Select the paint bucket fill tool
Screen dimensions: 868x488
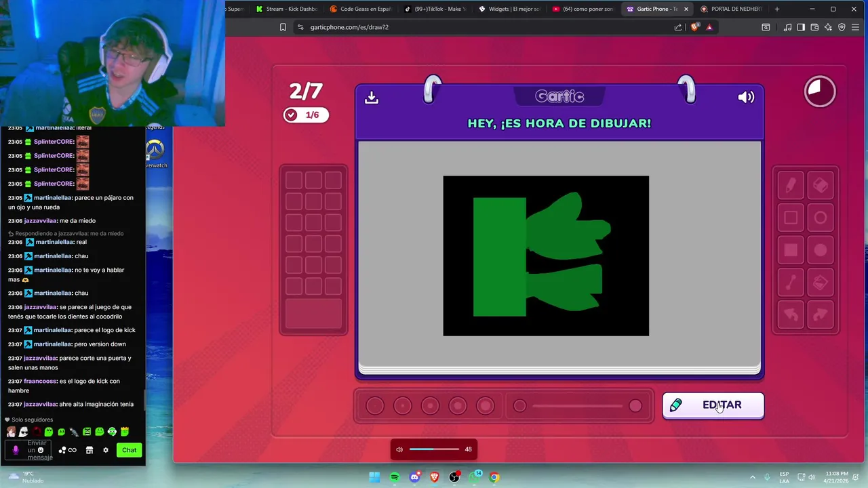pos(821,283)
